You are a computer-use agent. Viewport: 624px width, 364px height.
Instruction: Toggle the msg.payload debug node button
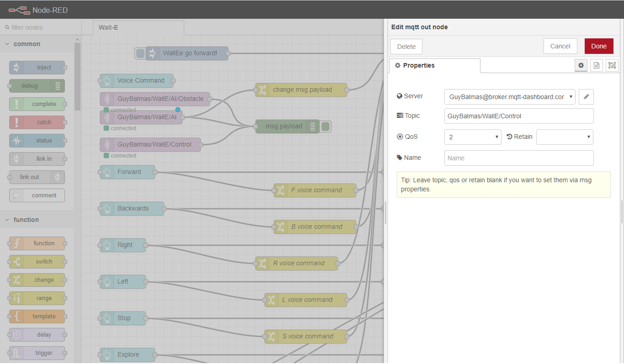(325, 127)
